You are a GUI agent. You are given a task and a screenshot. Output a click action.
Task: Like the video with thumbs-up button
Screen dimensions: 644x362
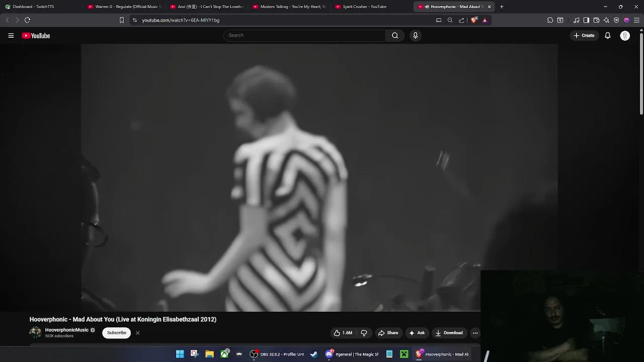[343, 333]
